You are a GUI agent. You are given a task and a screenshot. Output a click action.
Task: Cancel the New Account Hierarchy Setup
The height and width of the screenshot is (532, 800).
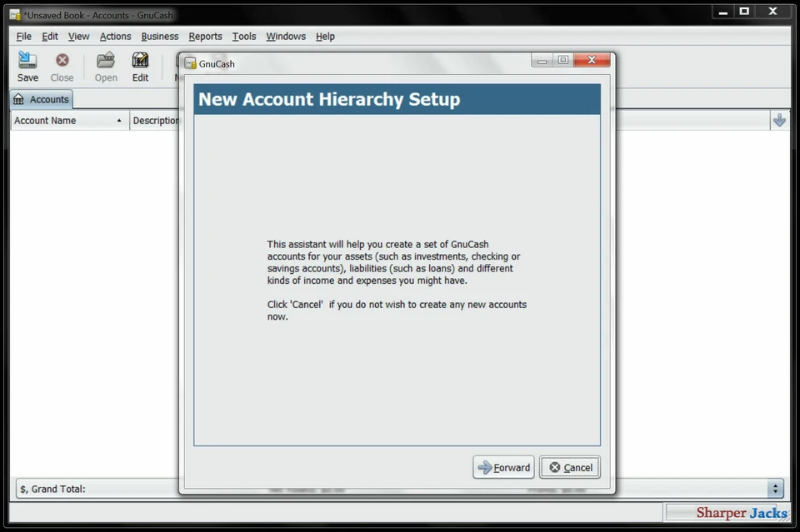tap(570, 467)
